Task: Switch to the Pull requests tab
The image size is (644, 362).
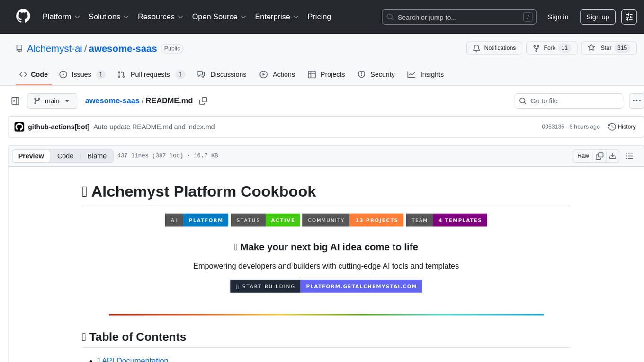Action: (151, 74)
